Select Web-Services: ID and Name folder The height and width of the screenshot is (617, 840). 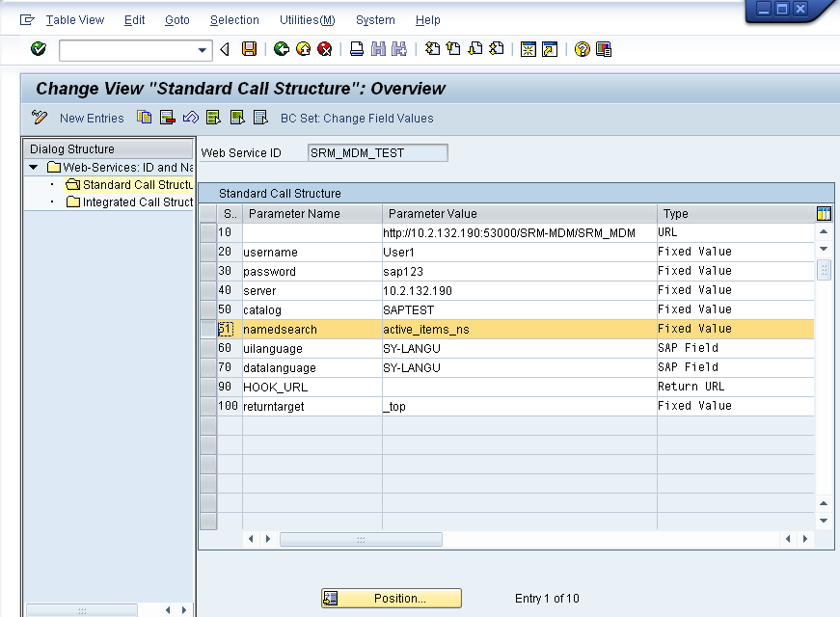click(x=121, y=168)
